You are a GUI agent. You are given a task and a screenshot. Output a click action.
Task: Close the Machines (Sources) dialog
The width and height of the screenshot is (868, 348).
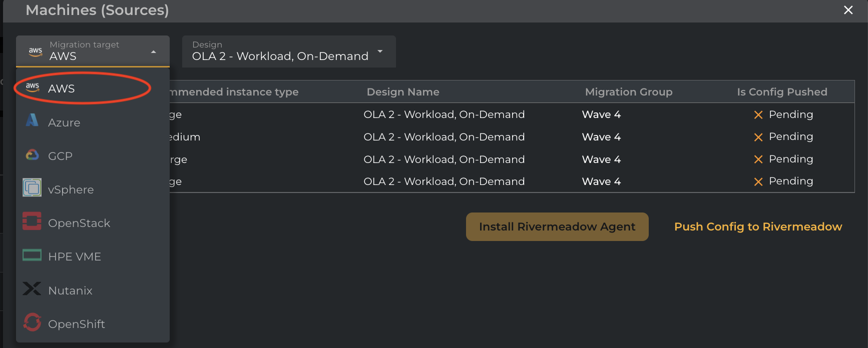pos(848,10)
